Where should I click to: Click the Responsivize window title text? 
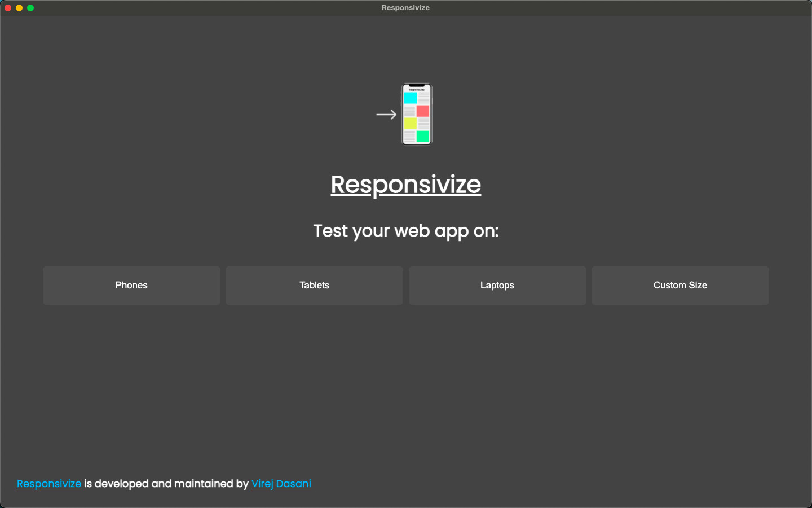pyautogui.click(x=405, y=8)
